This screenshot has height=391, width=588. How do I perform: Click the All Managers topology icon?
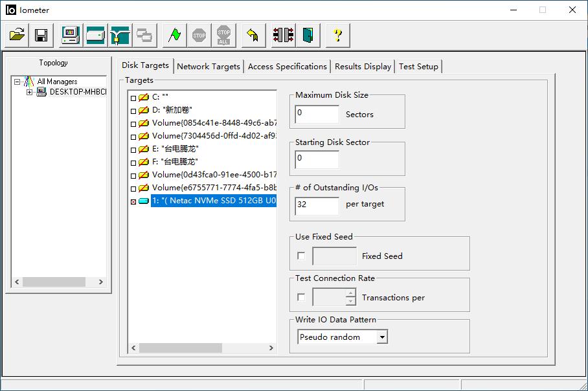[x=29, y=82]
